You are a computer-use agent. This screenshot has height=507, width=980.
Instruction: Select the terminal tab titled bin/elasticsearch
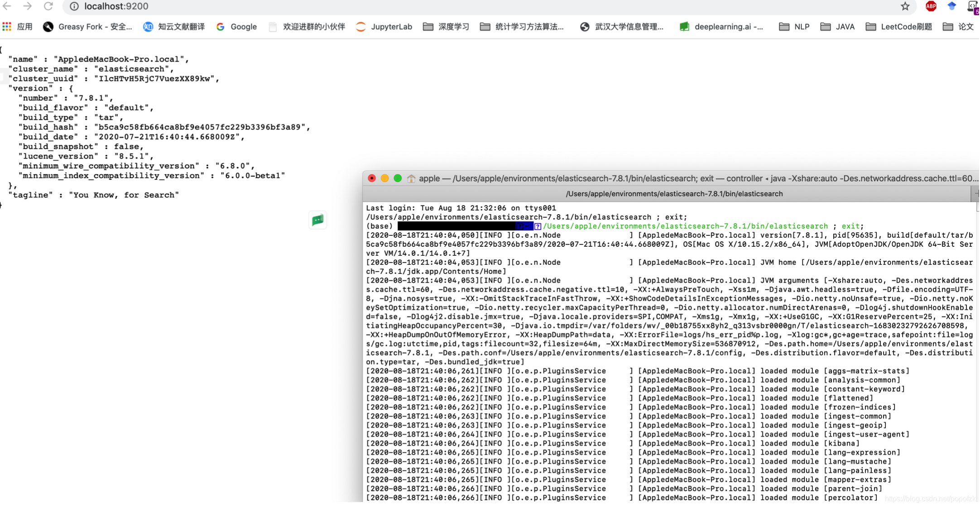(674, 194)
